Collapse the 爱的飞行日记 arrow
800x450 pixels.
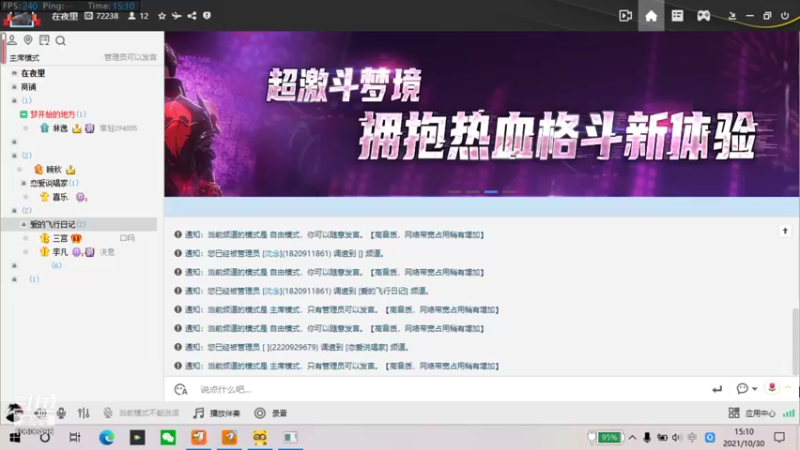point(23,224)
